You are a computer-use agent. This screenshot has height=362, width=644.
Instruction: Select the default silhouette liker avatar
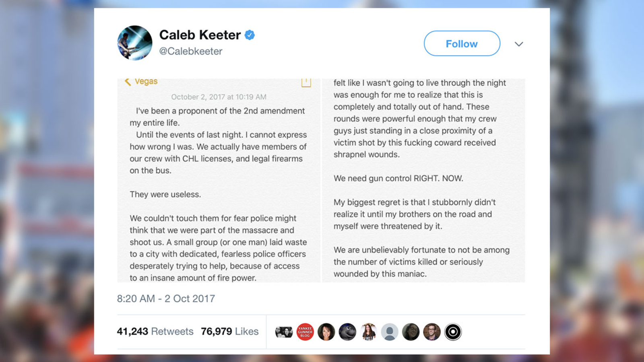[389, 331]
